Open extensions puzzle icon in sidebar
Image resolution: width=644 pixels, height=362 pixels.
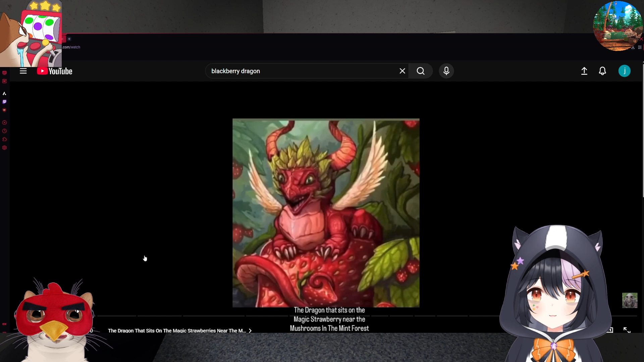pyautogui.click(x=4, y=139)
